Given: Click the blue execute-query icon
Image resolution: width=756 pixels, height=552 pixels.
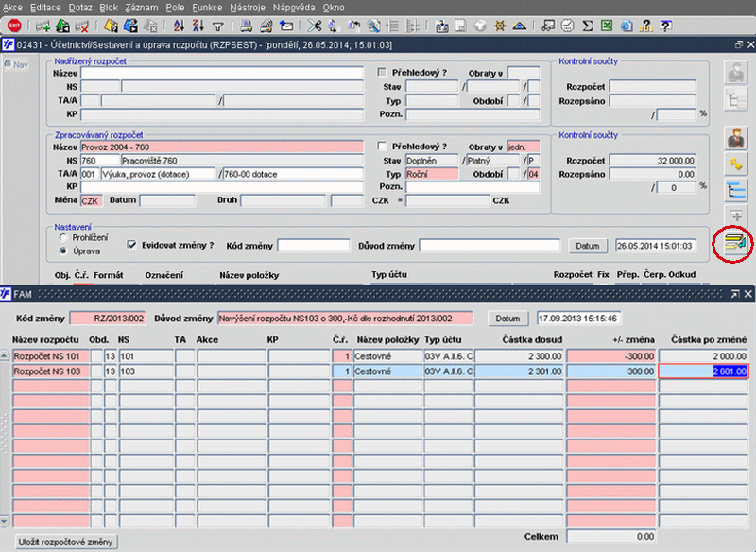Looking at the screenshot, I should coord(130,26).
